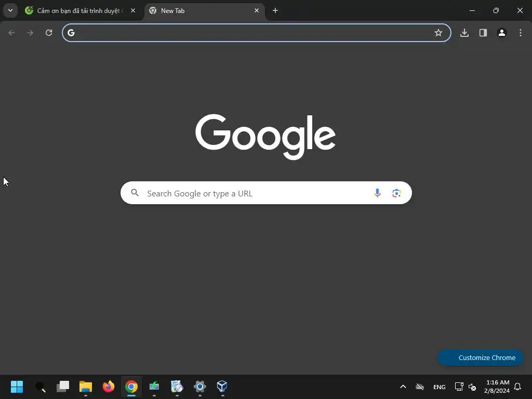Select the New Tab tab
The width and height of the screenshot is (532, 399).
tap(205, 10)
